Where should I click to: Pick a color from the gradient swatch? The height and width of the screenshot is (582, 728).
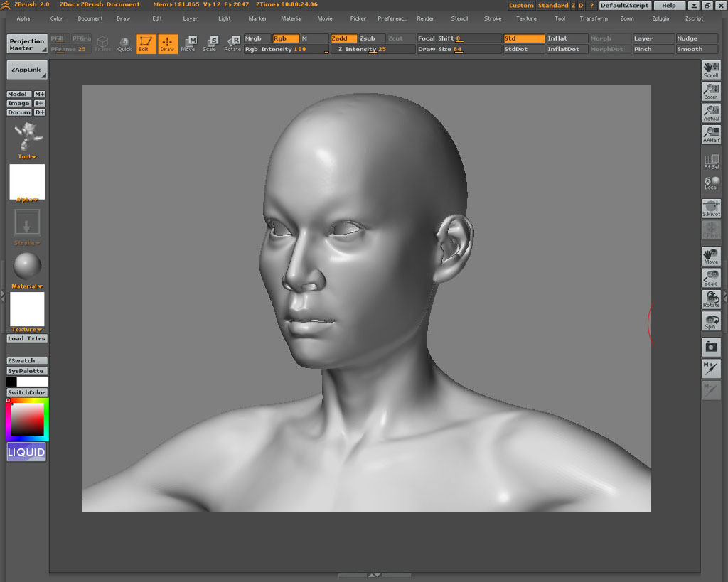(26, 419)
